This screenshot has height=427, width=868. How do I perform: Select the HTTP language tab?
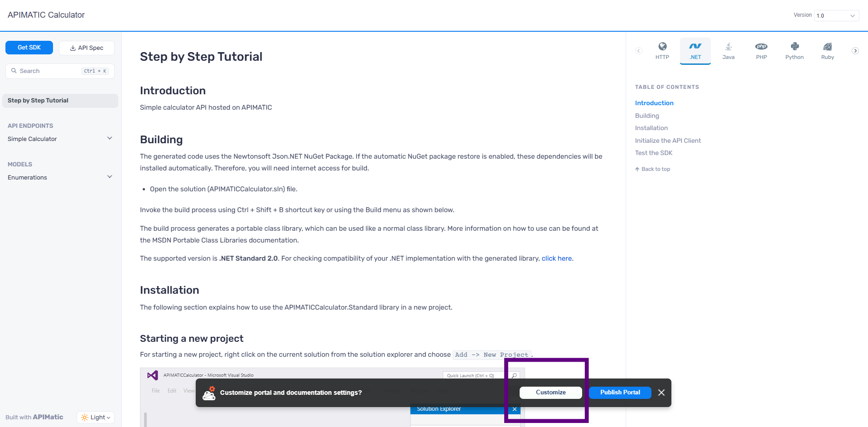pyautogui.click(x=662, y=51)
